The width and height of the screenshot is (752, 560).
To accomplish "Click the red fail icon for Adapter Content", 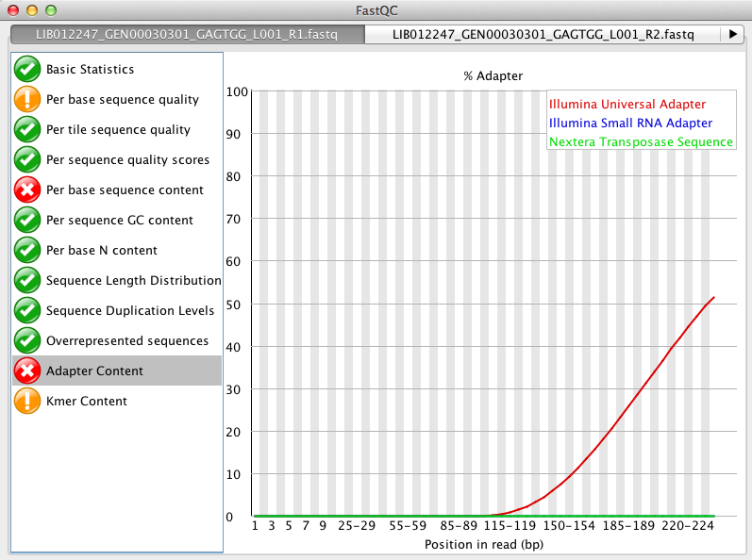I will [x=27, y=371].
